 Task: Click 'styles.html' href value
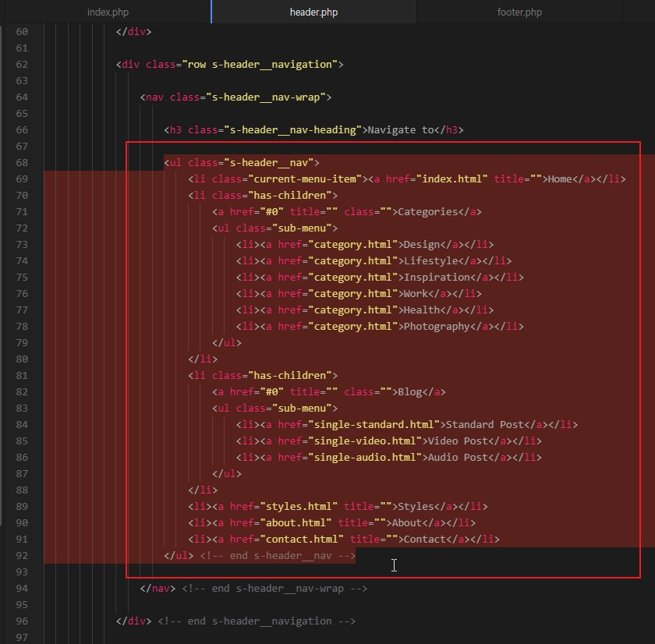(x=299, y=507)
